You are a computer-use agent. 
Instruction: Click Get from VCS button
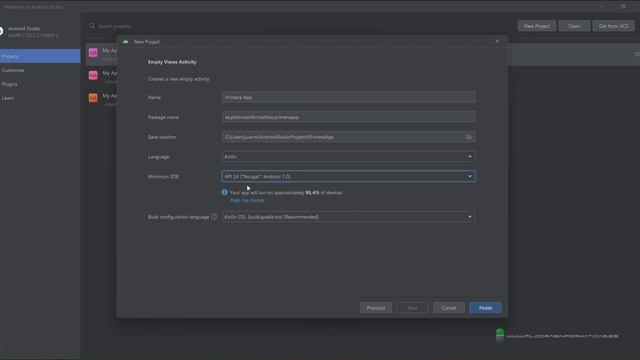point(613,26)
